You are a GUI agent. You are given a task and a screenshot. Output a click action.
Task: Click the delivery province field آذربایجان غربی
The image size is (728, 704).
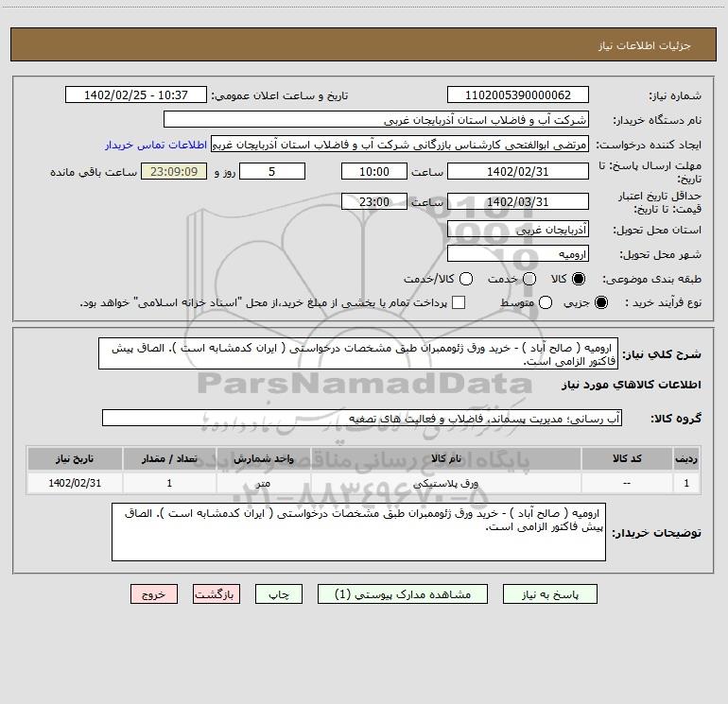point(518,229)
